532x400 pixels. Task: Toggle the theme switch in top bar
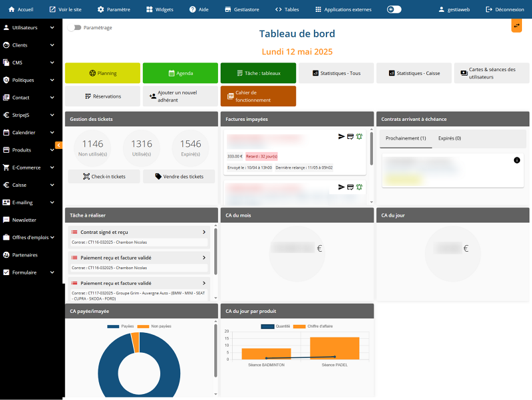point(394,9)
